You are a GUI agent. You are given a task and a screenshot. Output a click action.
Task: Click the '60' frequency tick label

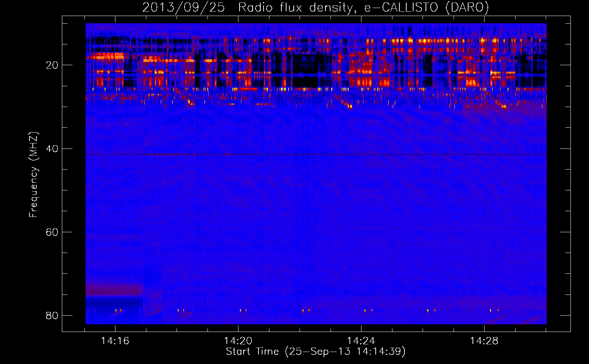click(x=52, y=232)
